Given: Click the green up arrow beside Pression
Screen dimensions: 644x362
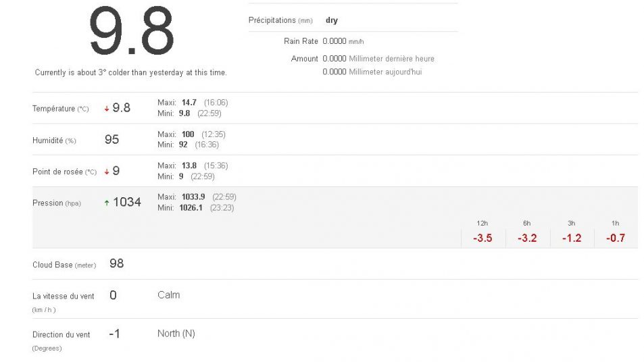Looking at the screenshot, I should (107, 203).
